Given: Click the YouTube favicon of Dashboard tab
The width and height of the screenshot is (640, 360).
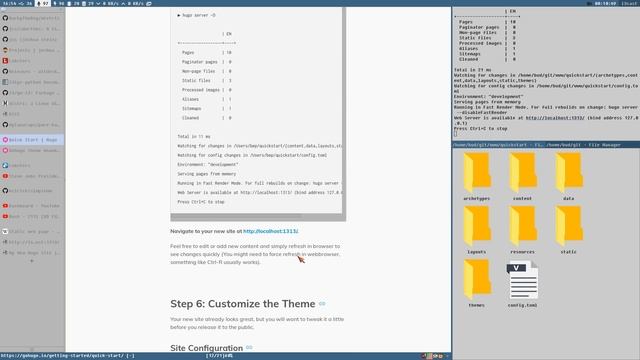Looking at the screenshot, I should (x=5, y=206).
